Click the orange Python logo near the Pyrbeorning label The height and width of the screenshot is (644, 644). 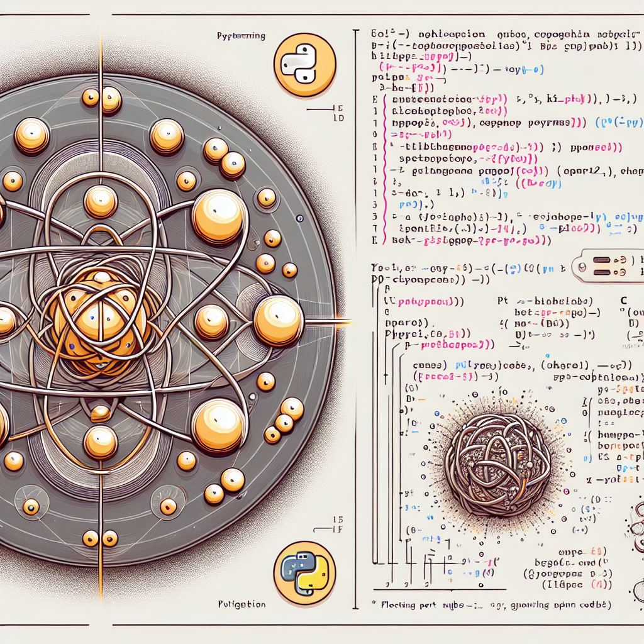point(305,65)
